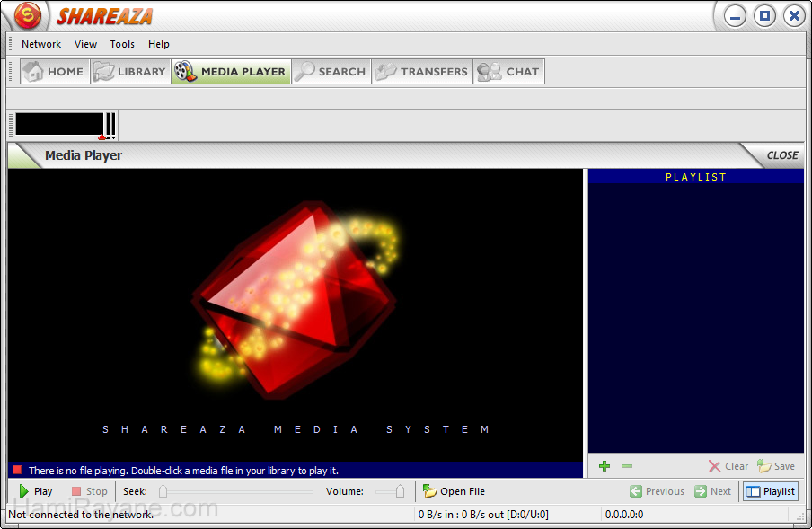Viewport: 812px width, 529px height.
Task: Go to the Home tab
Action: 55,72
